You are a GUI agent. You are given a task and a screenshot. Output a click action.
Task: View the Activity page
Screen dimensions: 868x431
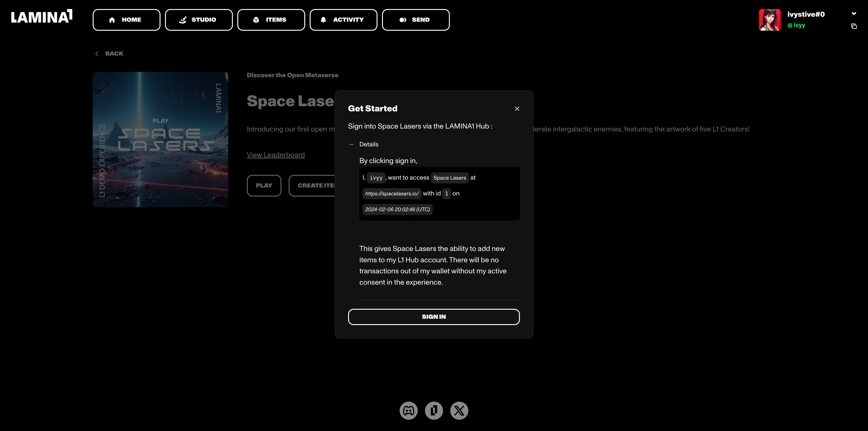pyautogui.click(x=343, y=20)
